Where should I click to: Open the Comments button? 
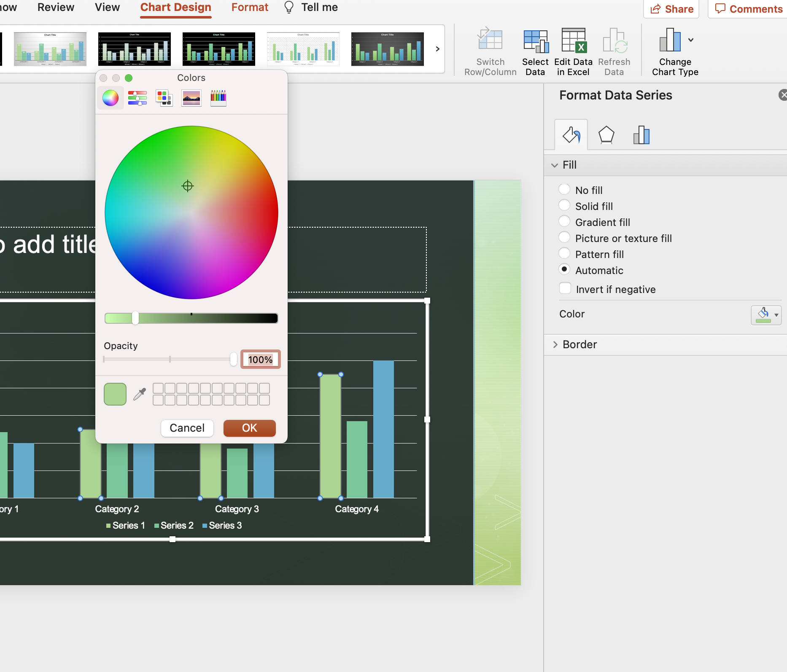pyautogui.click(x=748, y=9)
